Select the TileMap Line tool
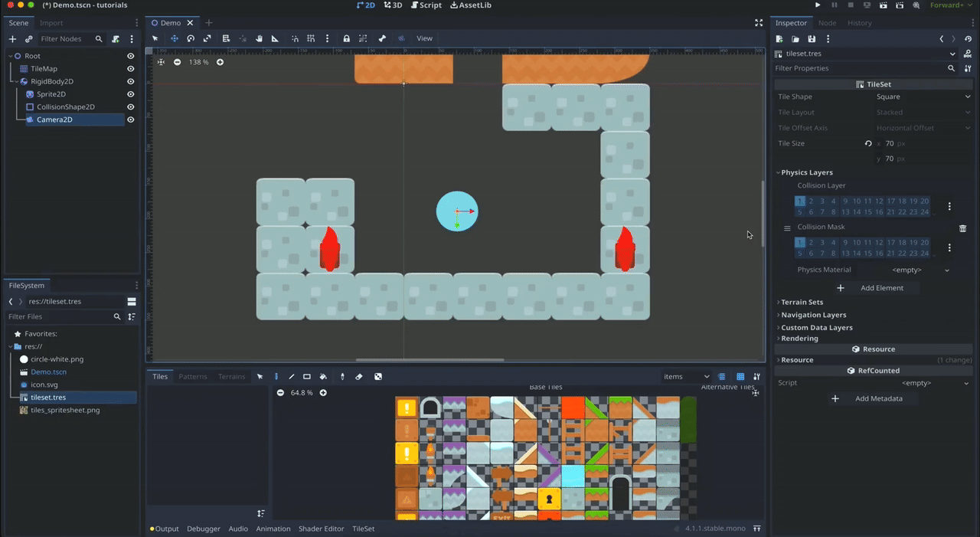Viewport: 980px width, 537px height. tap(292, 376)
